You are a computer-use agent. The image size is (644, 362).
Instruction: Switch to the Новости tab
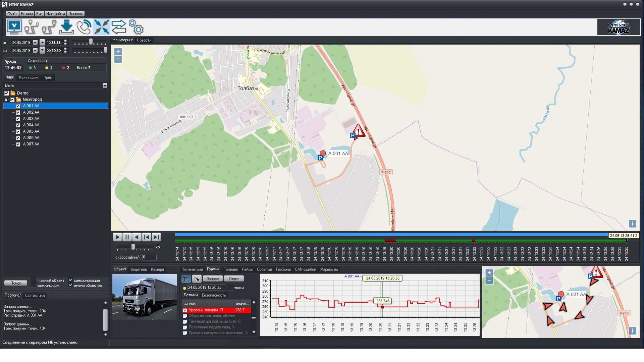144,40
